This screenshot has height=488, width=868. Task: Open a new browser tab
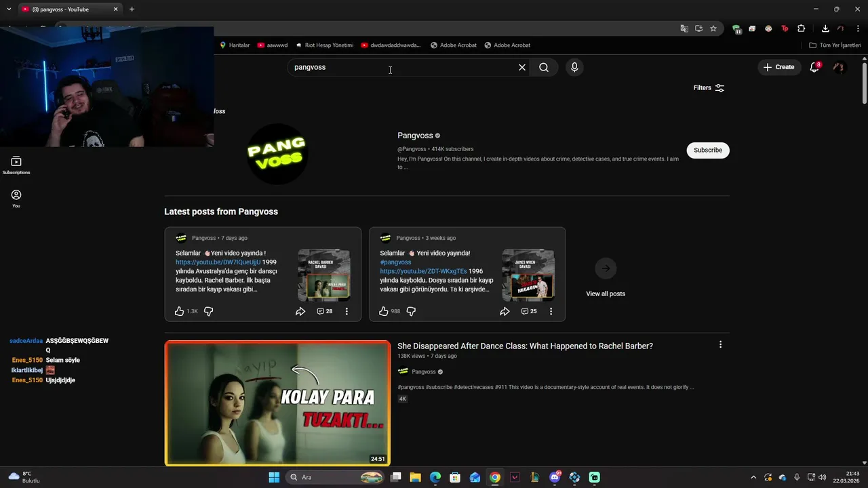coord(132,9)
